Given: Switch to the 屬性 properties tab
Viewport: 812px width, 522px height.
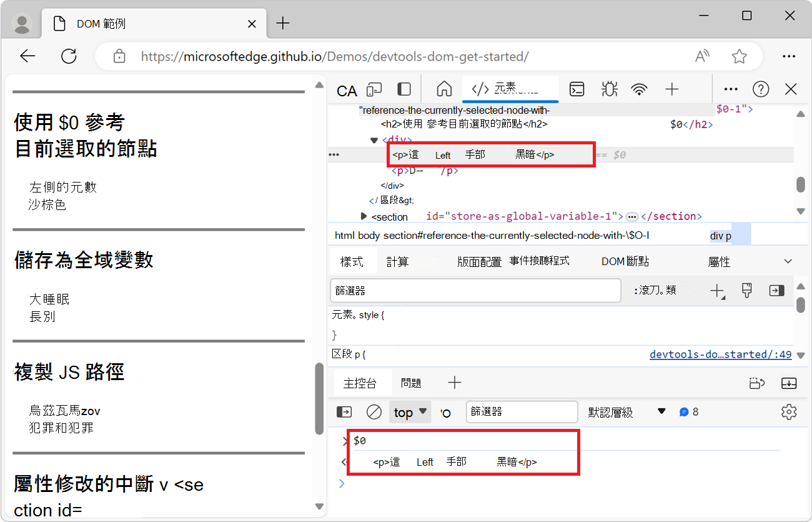Looking at the screenshot, I should [x=720, y=262].
